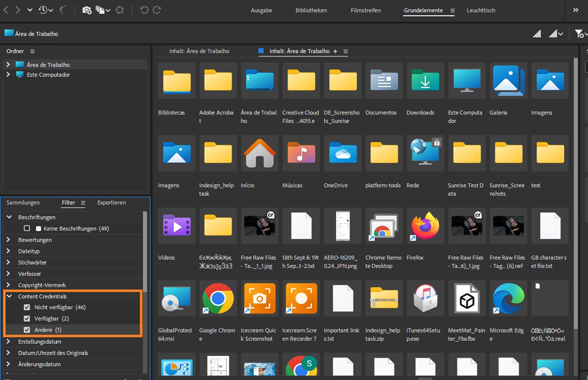588x380 pixels.
Task: Click the rotate counterclockwise icon
Action: [x=144, y=10]
